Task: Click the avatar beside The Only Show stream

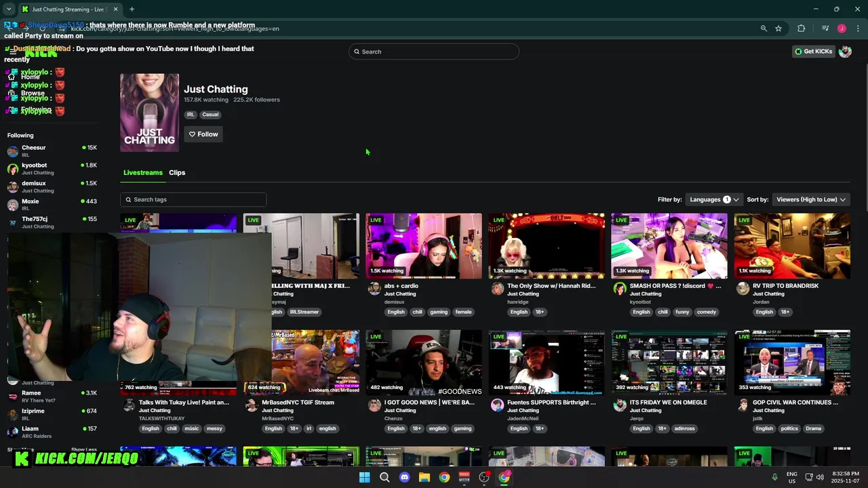Action: click(x=497, y=289)
